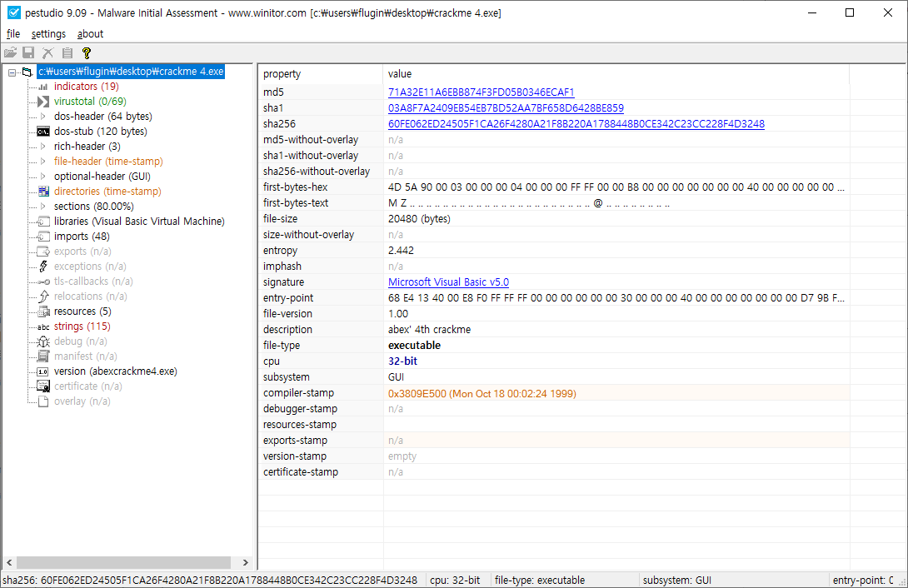
Task: Open the sha1 hash link
Action: pyautogui.click(x=506, y=108)
